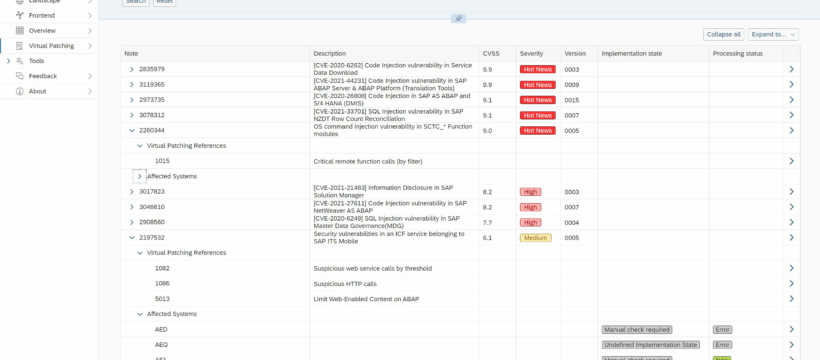Click the Processing status column header
The height and width of the screenshot is (360, 820).
[746, 53]
